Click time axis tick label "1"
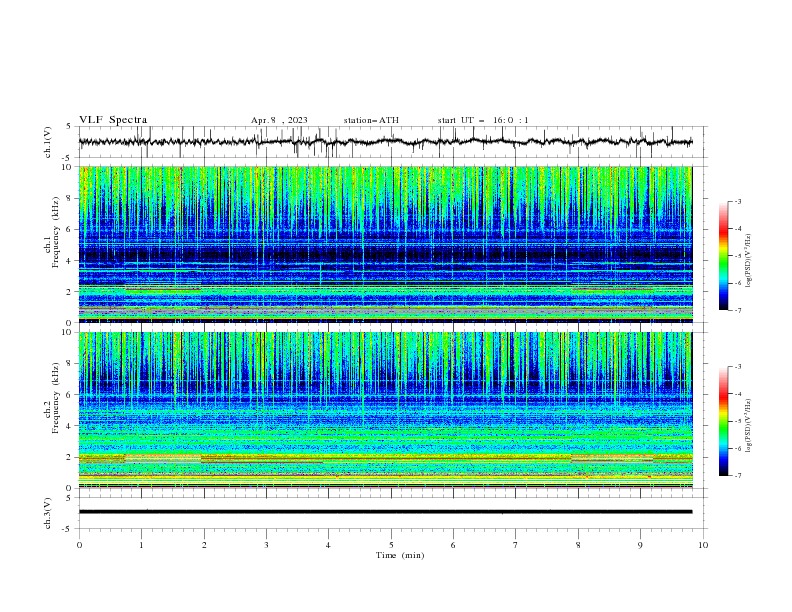Screen dimensions: 792x612 tap(141, 545)
